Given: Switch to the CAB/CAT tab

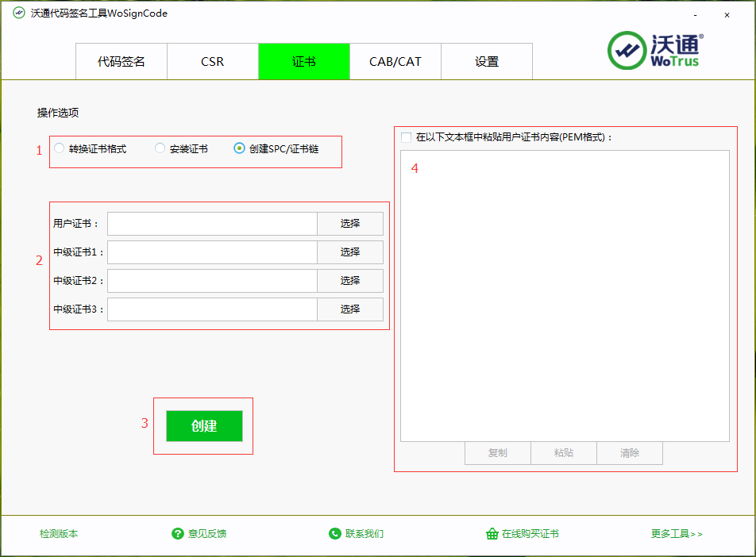Looking at the screenshot, I should coord(395,62).
